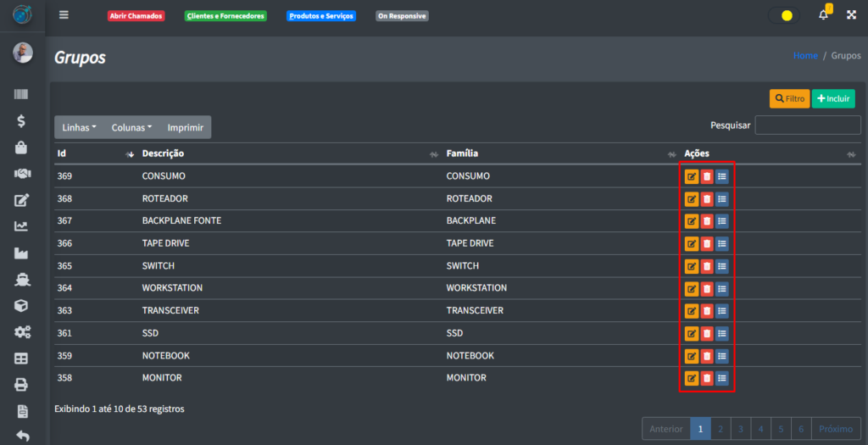
Task: Follow the Home breadcrumb link
Action: [805, 56]
